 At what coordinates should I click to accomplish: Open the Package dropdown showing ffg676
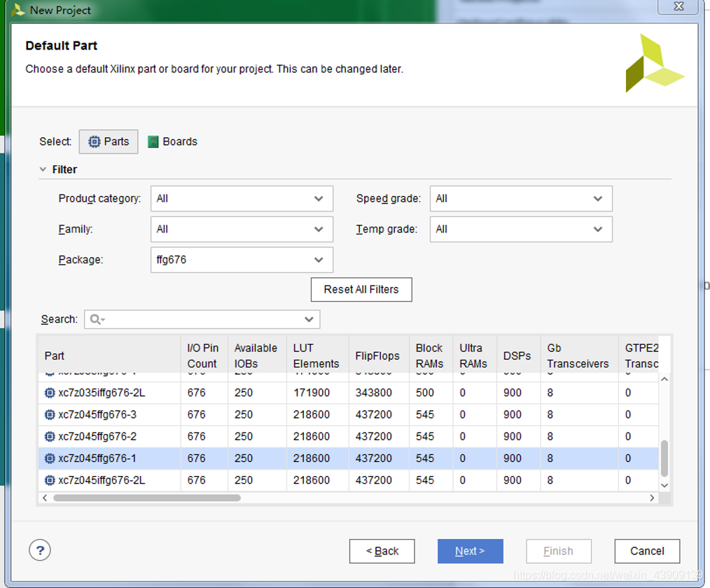[x=242, y=260]
